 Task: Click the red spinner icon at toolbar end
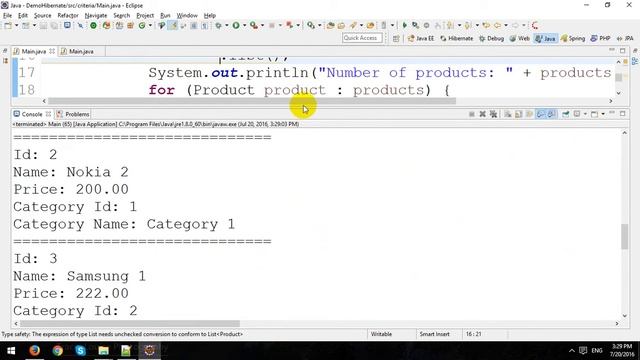[x=535, y=25]
